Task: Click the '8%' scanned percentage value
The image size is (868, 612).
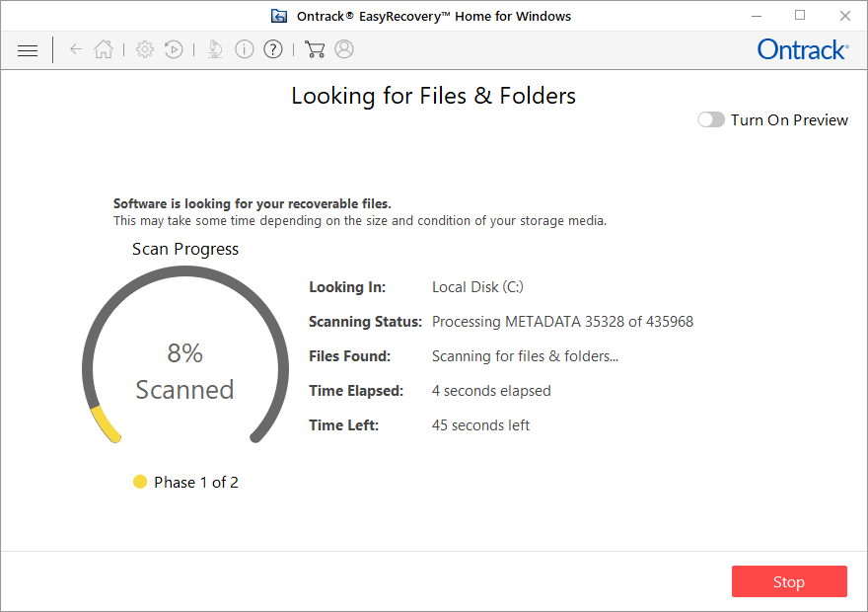Action: coord(184,353)
